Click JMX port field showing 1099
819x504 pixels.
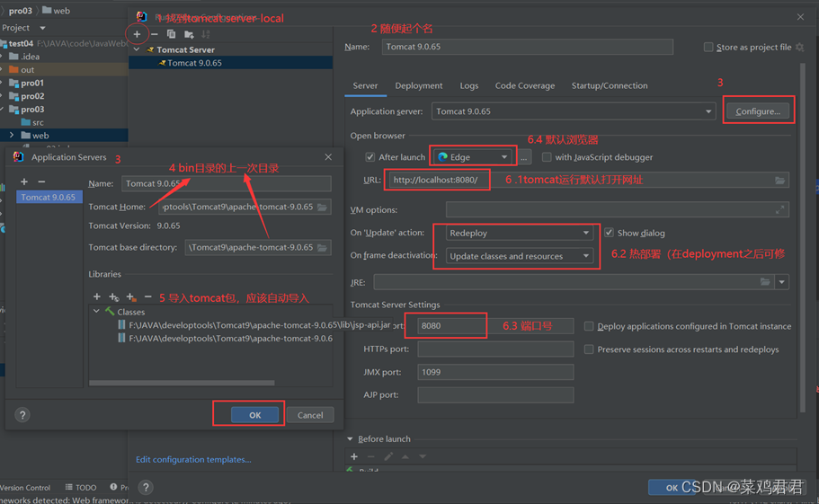tap(495, 372)
